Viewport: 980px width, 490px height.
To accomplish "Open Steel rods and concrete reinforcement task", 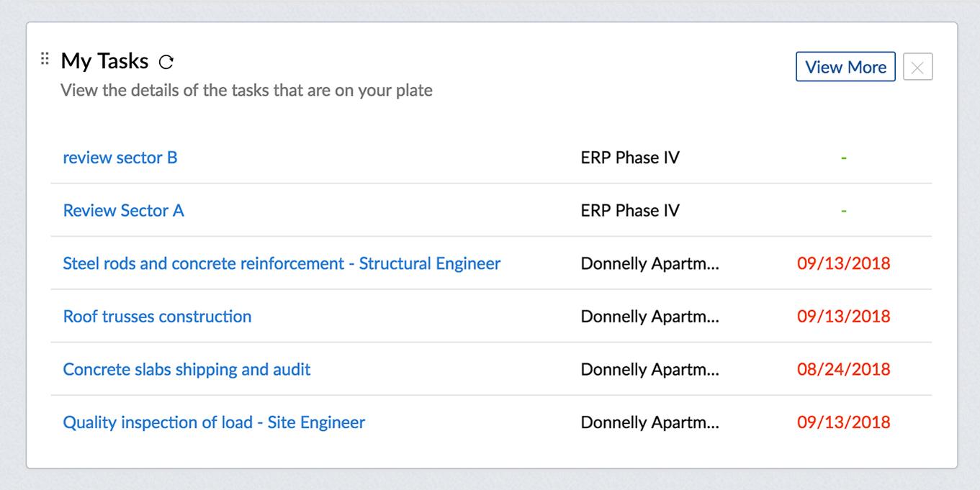I will (282, 263).
